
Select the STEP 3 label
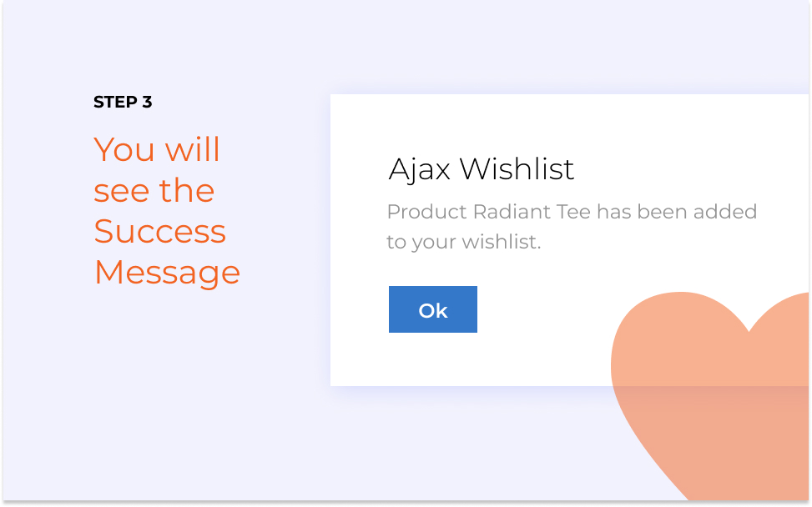123,102
